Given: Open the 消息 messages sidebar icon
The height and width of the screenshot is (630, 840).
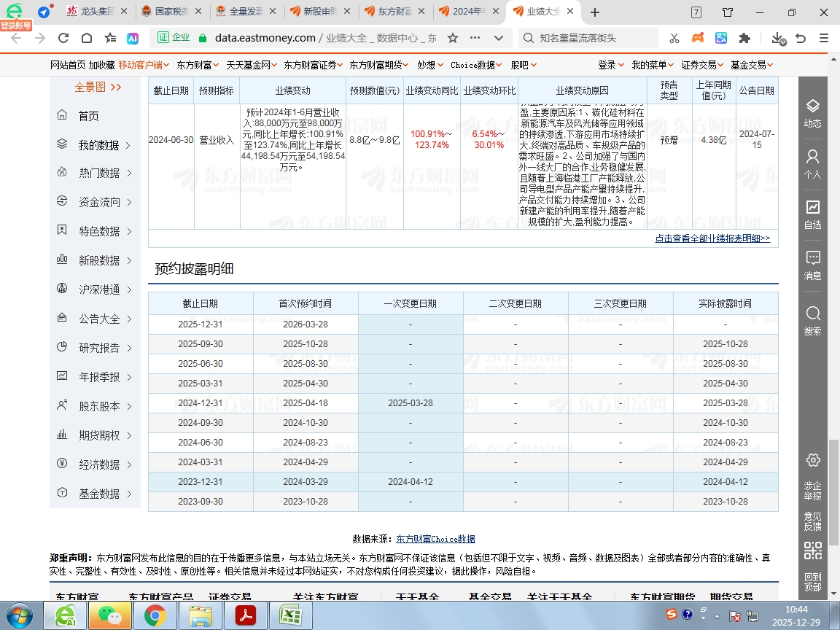Looking at the screenshot, I should [813, 265].
